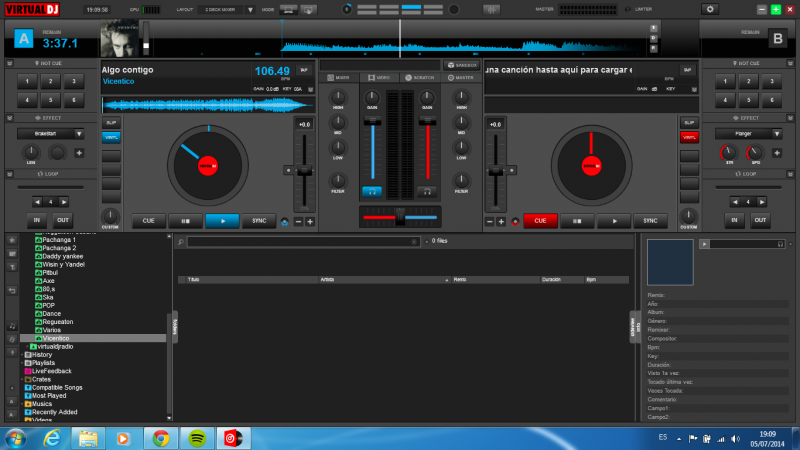Image resolution: width=800 pixels, height=450 pixels.
Task: Click the music note sidebar icon
Action: 12,326
